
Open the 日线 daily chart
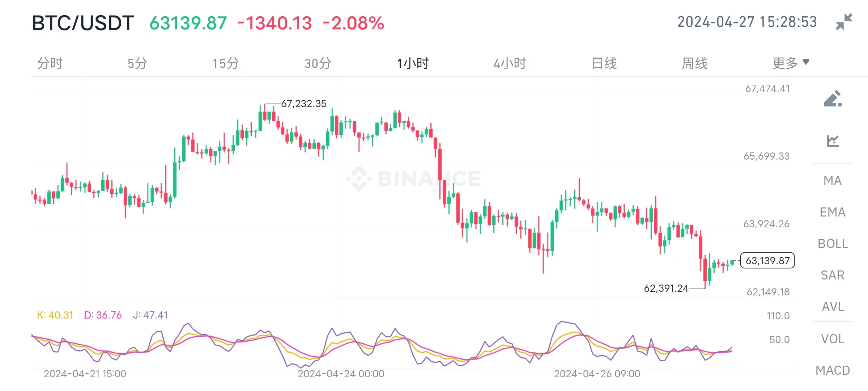coord(604,63)
